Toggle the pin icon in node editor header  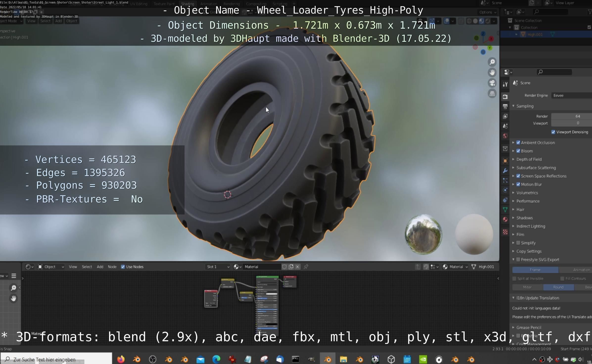(306, 267)
